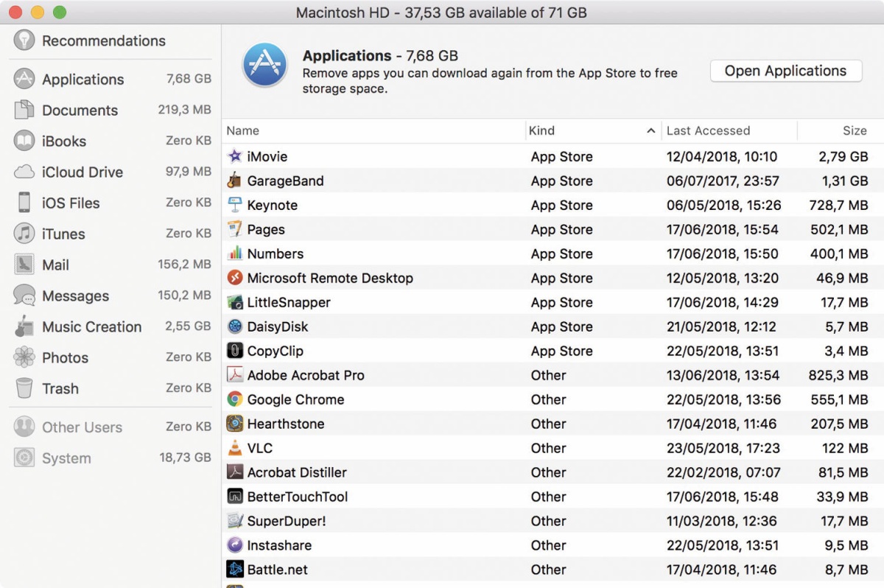Click the Battle.net icon

235,570
